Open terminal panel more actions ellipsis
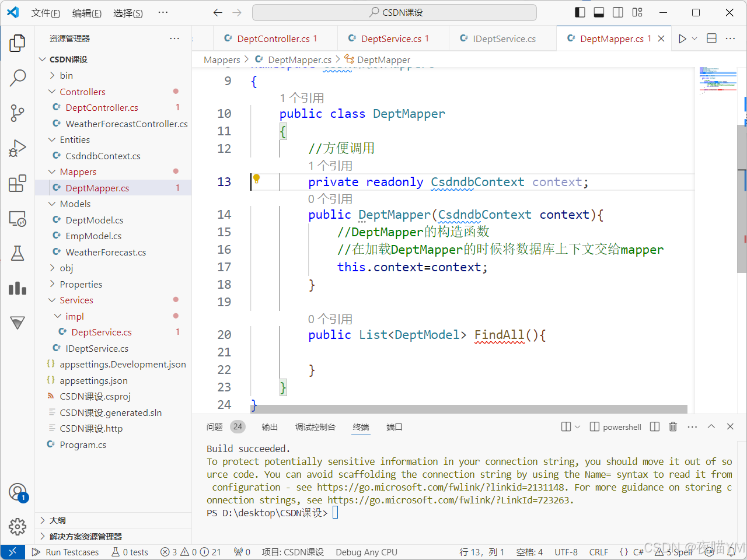 692,427
